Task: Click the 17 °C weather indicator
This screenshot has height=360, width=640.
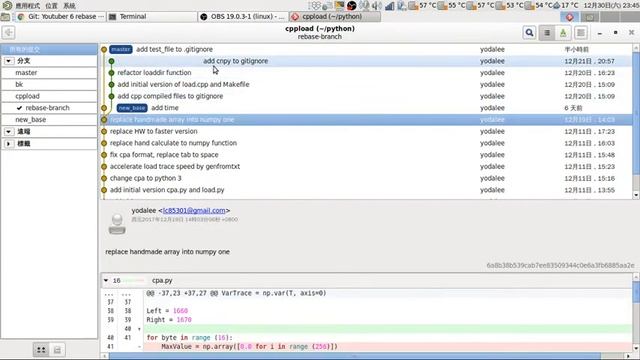Action: [x=566, y=5]
